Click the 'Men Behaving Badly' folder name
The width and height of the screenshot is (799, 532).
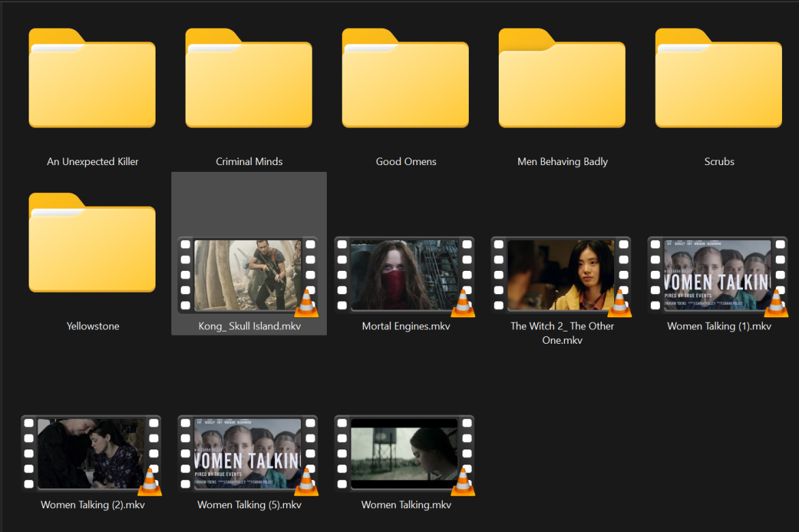pyautogui.click(x=562, y=162)
